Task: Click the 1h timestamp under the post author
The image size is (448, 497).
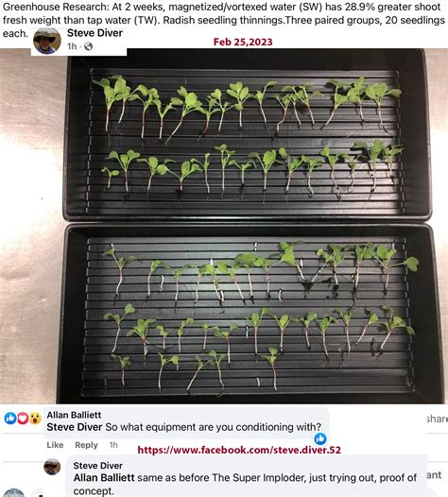Action: pyautogui.click(x=72, y=46)
